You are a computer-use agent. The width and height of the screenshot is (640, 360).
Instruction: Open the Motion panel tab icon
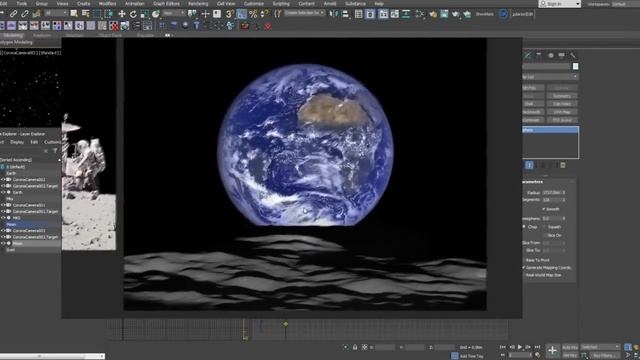tap(551, 55)
